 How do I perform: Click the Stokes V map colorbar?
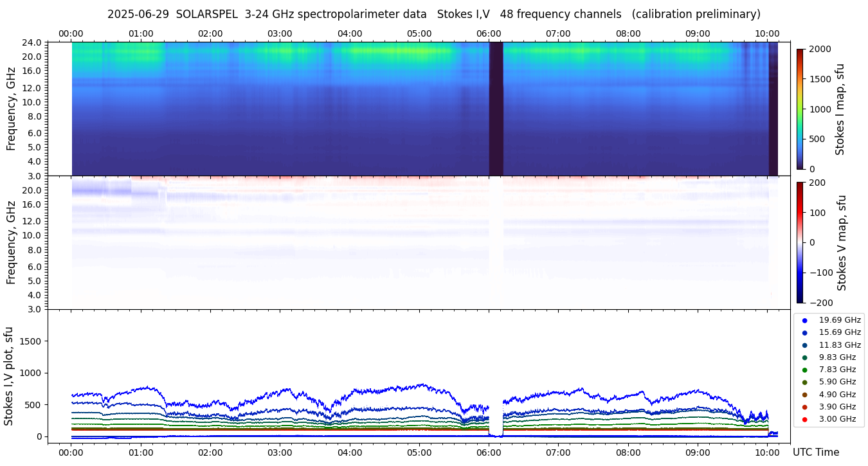tap(800, 242)
